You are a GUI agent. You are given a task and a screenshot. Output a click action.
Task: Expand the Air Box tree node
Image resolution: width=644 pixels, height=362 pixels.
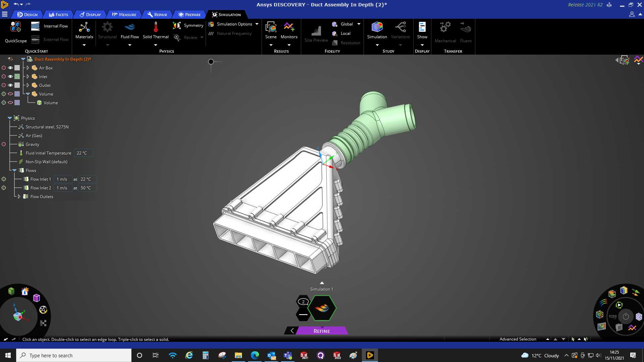coord(28,68)
